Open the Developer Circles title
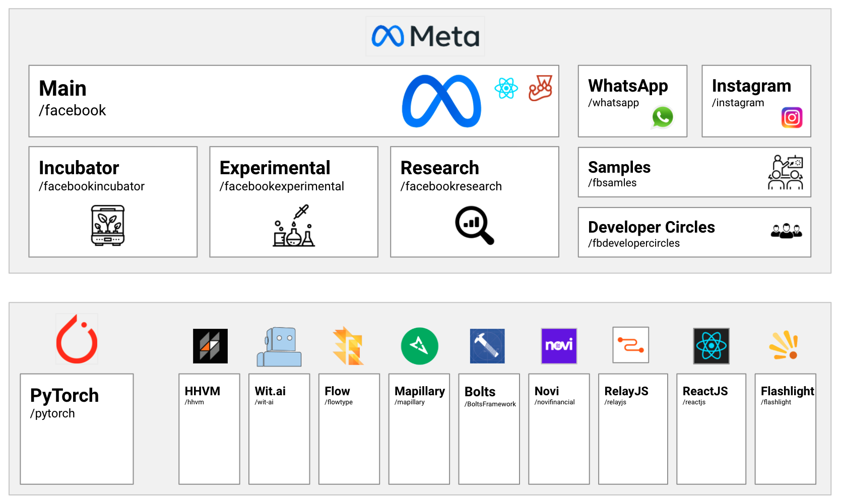 click(652, 227)
